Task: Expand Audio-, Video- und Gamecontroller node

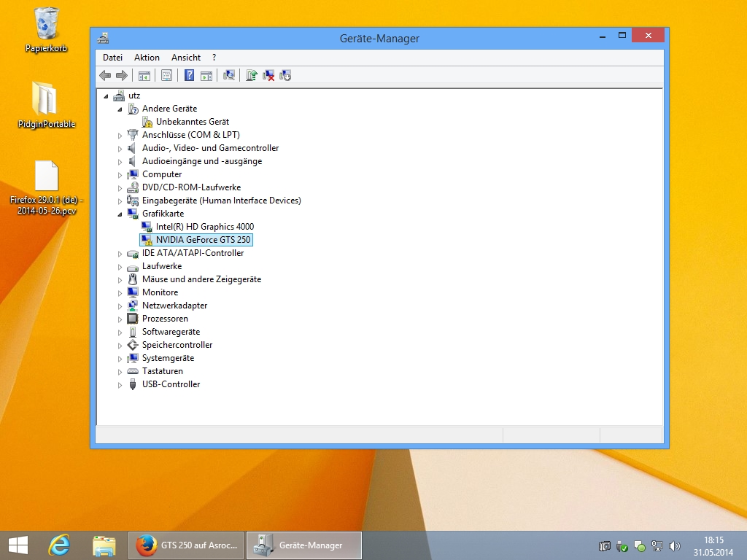Action: pos(120,149)
